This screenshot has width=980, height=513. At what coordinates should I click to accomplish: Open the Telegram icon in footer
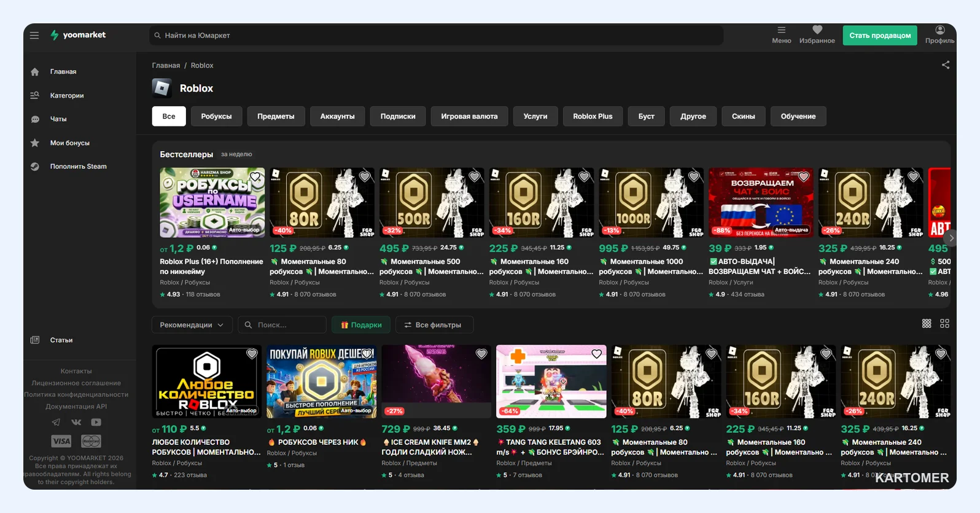pyautogui.click(x=56, y=422)
